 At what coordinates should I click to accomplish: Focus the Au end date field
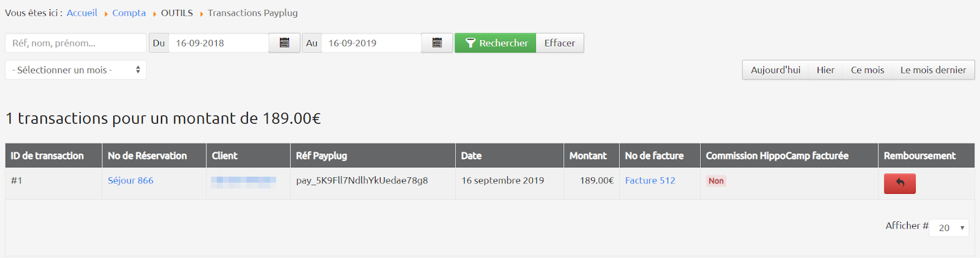(371, 43)
